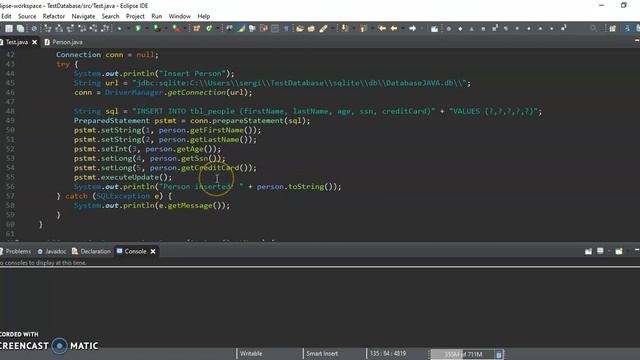Viewport: 640px width, 360px height.
Task: Expand the Display Selected Console dropdown arrow
Action: tap(608, 251)
